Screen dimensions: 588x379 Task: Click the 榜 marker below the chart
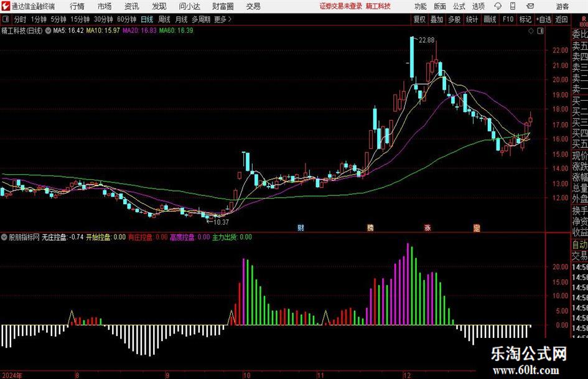(370, 227)
